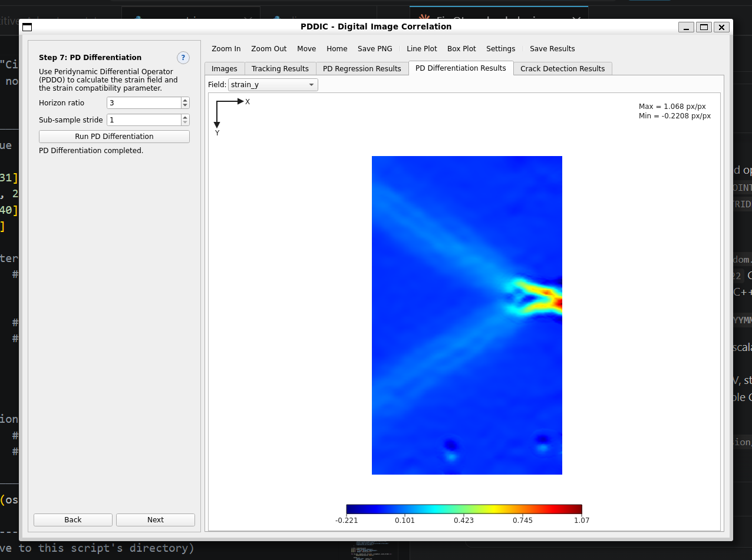This screenshot has width=752, height=560.
Task: Minimize the PDDIC window
Action: (686, 27)
